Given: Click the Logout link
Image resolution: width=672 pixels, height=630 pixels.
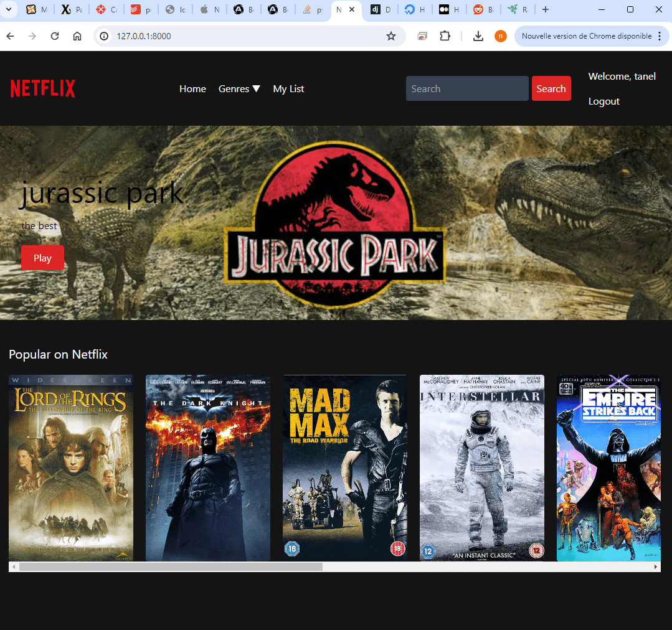Looking at the screenshot, I should click(x=603, y=101).
